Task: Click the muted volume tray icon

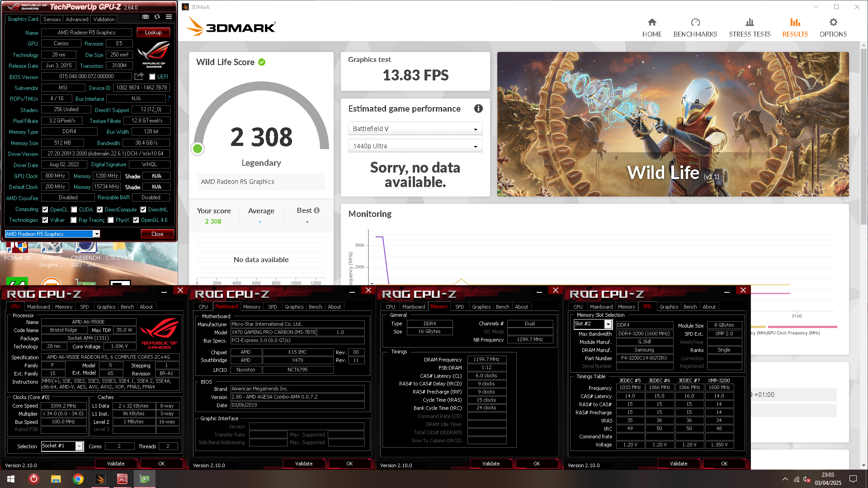Action: click(807, 479)
